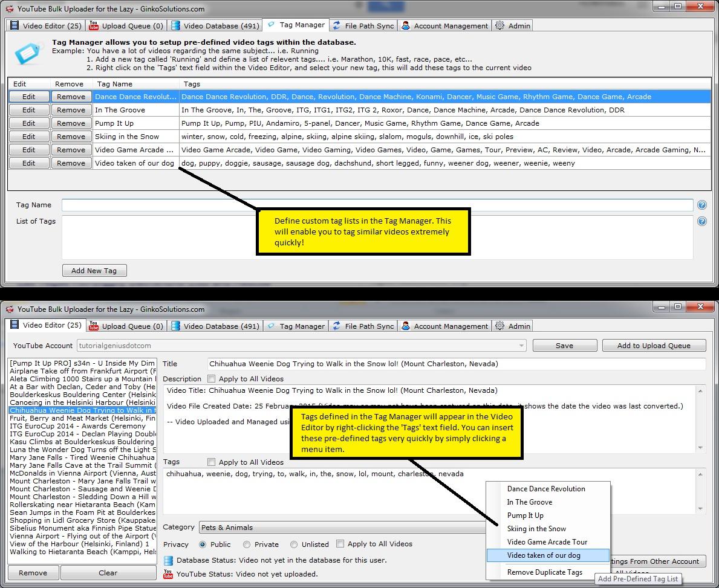Select Rollerskating near Hietaranta Beach video
The height and width of the screenshot is (588, 719).
click(x=82, y=505)
